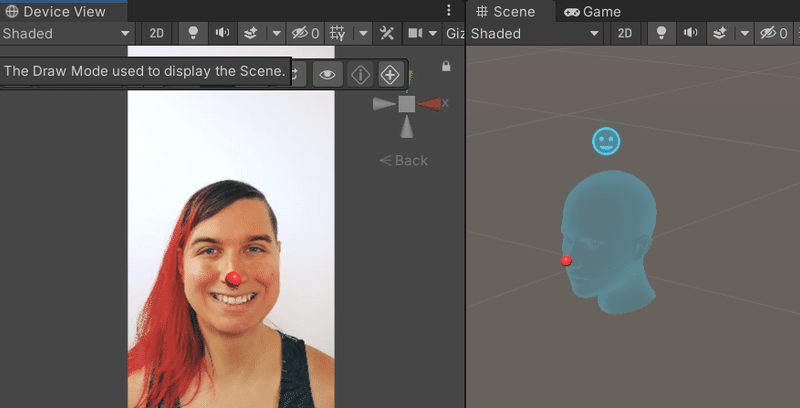Toggle scene lighting bulb in Scene view
Screen dimensions: 800x408
(662, 34)
